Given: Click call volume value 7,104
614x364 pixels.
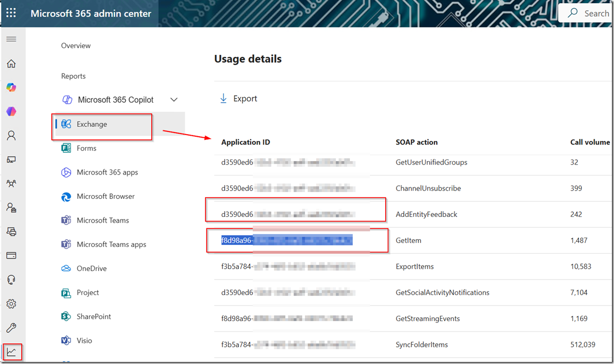Looking at the screenshot, I should point(579,293).
